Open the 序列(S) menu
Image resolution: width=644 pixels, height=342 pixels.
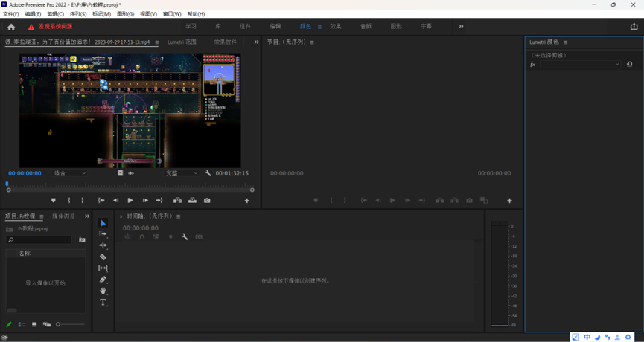[x=77, y=14]
